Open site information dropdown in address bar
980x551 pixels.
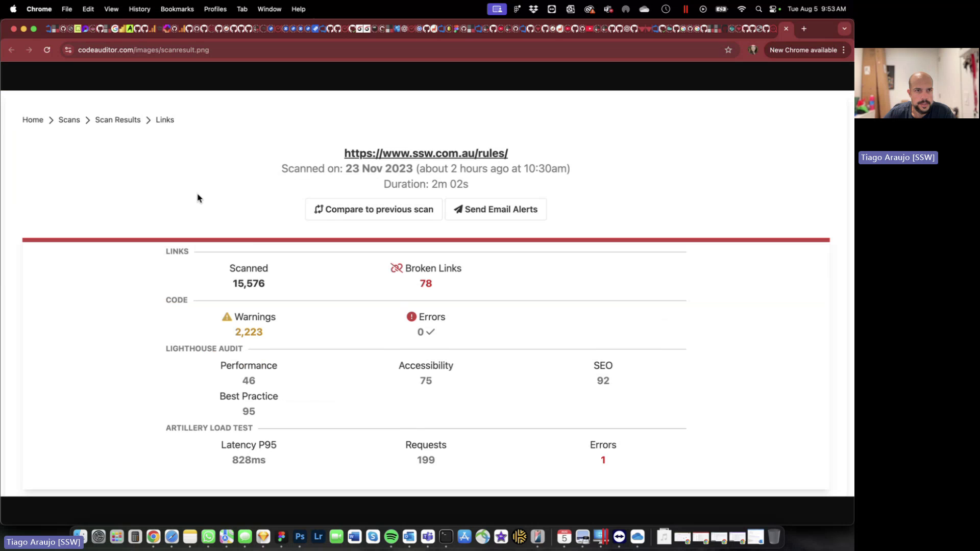(x=68, y=50)
